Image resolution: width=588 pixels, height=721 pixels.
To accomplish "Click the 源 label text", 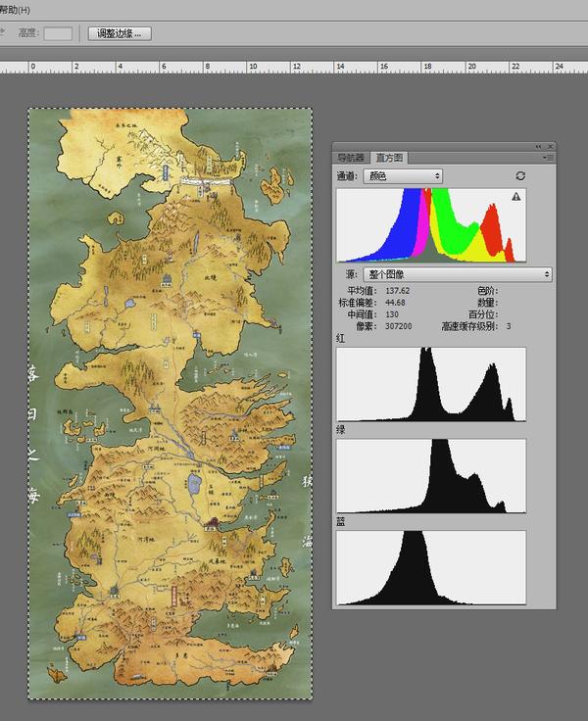I will coord(352,274).
